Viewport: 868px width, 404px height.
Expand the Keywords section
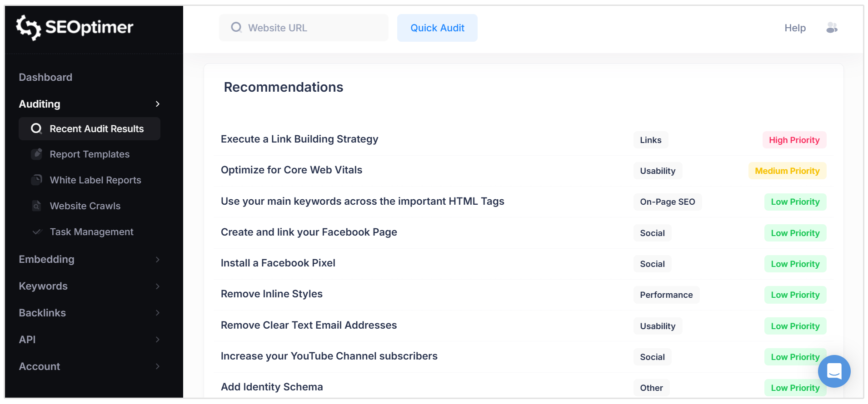pyautogui.click(x=43, y=286)
